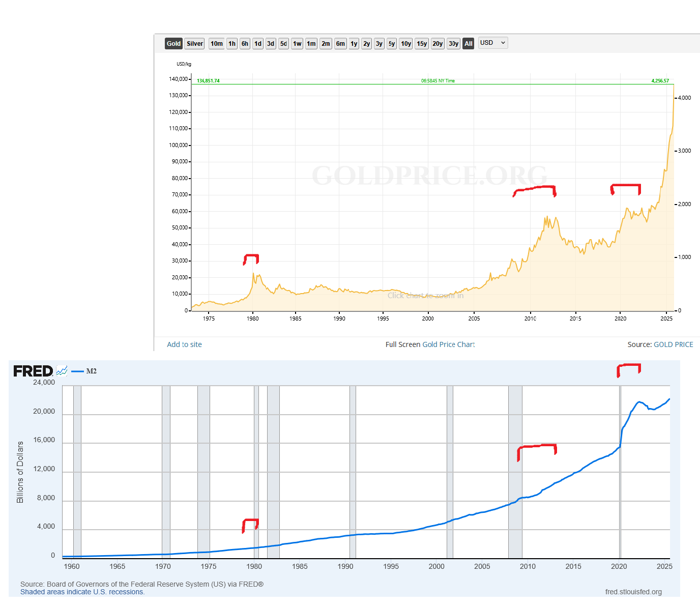Set the chart range to 6h

pos(245,44)
